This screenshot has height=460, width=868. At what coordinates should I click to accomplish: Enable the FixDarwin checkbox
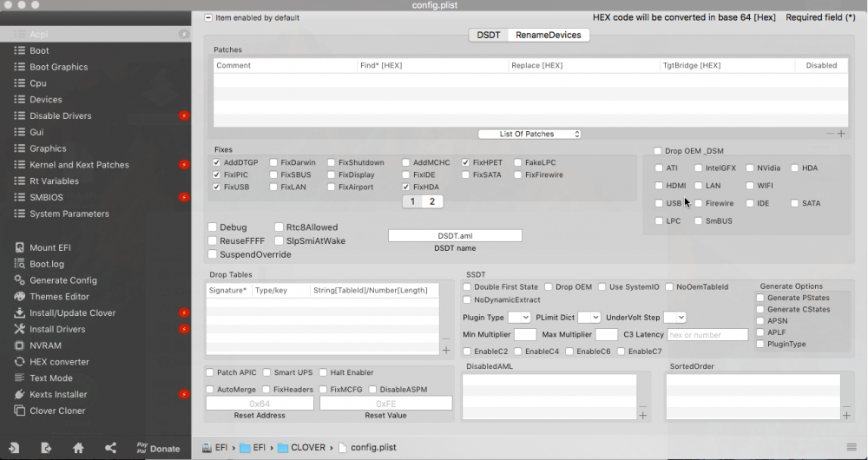coord(273,163)
